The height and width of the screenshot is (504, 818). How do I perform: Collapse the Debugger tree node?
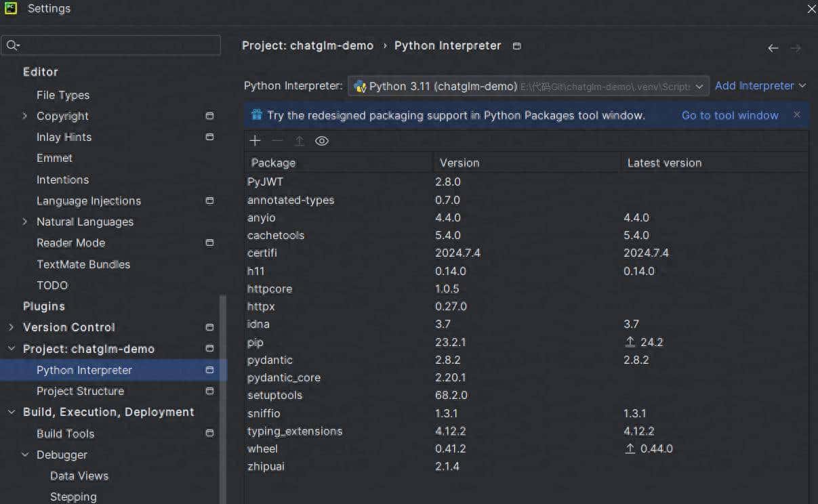pos(25,455)
